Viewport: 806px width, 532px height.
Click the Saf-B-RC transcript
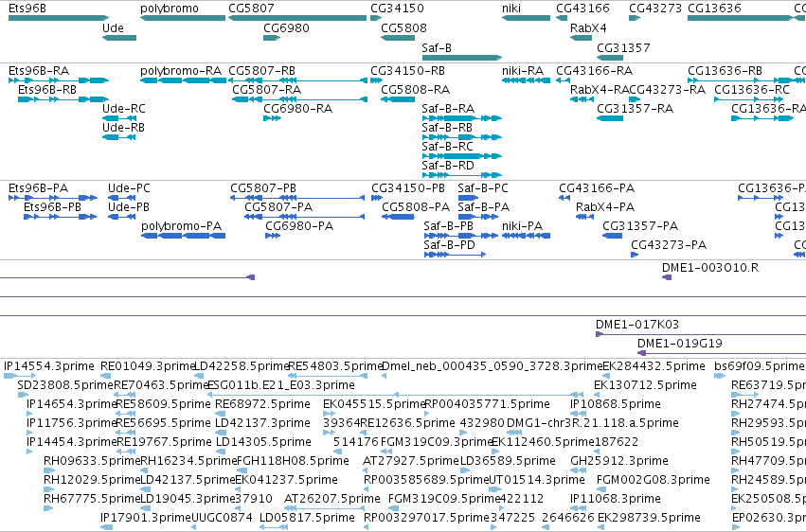coord(461,156)
